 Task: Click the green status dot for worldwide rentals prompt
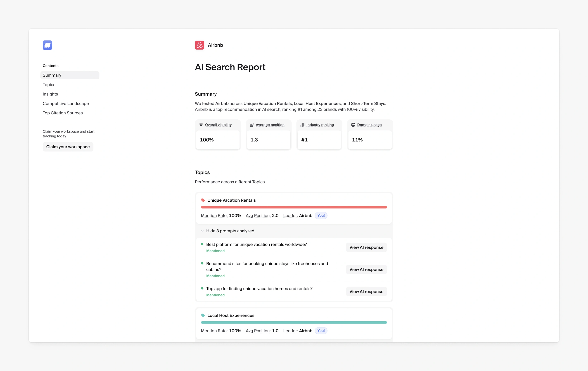pos(202,244)
